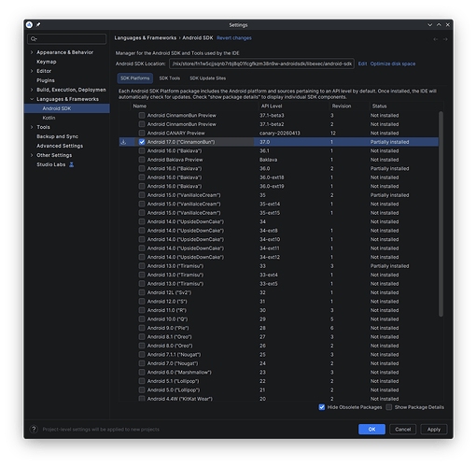
Task: Check Android 12L ("Sv2") checkbox
Action: (142, 292)
